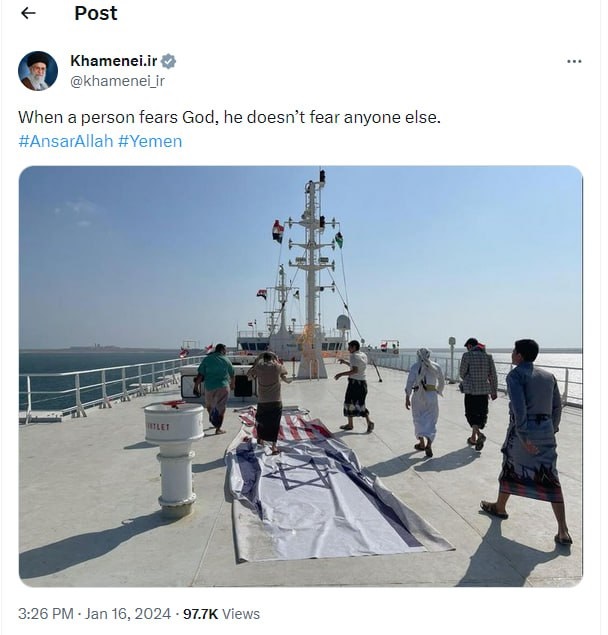Viewport: 608px width, 635px height.
Task: Click the post text about fearing God
Action: pyautogui.click(x=229, y=117)
